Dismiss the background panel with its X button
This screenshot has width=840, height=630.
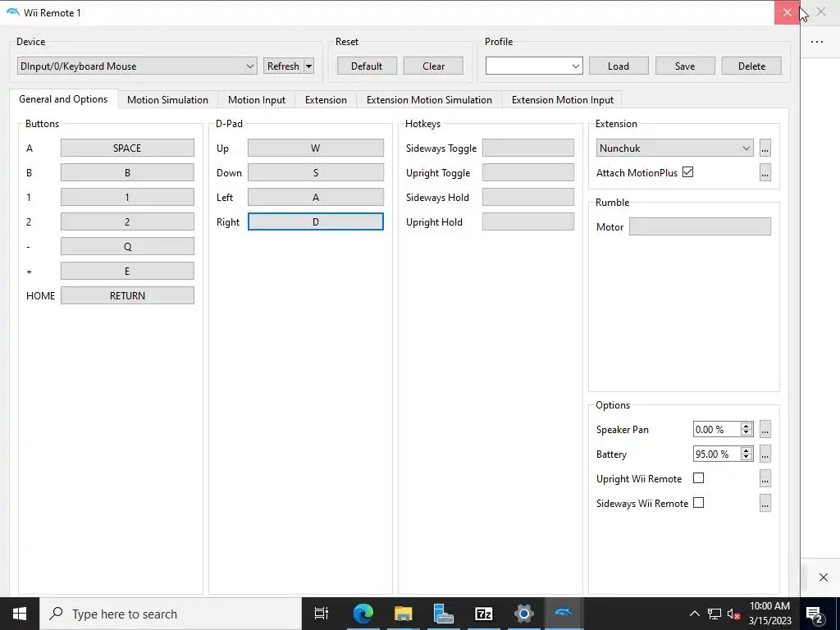tap(824, 577)
